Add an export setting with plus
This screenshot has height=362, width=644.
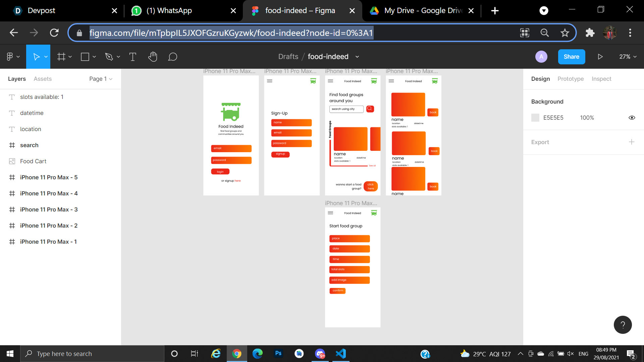631,142
